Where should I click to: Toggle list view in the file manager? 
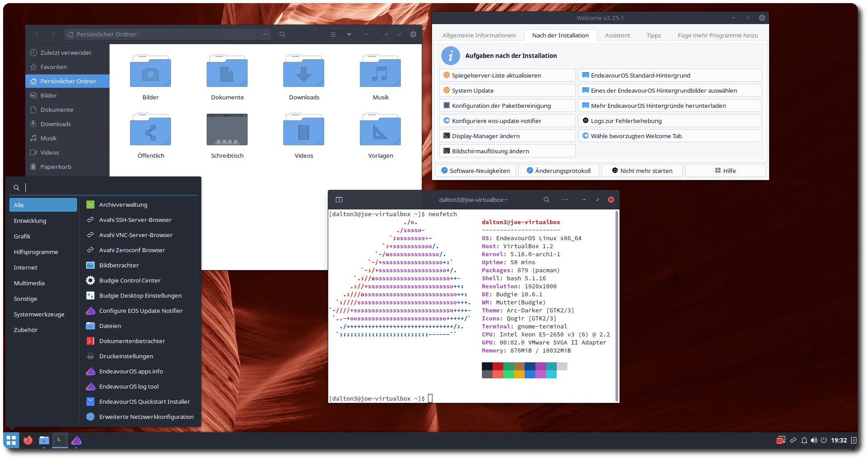[x=333, y=34]
